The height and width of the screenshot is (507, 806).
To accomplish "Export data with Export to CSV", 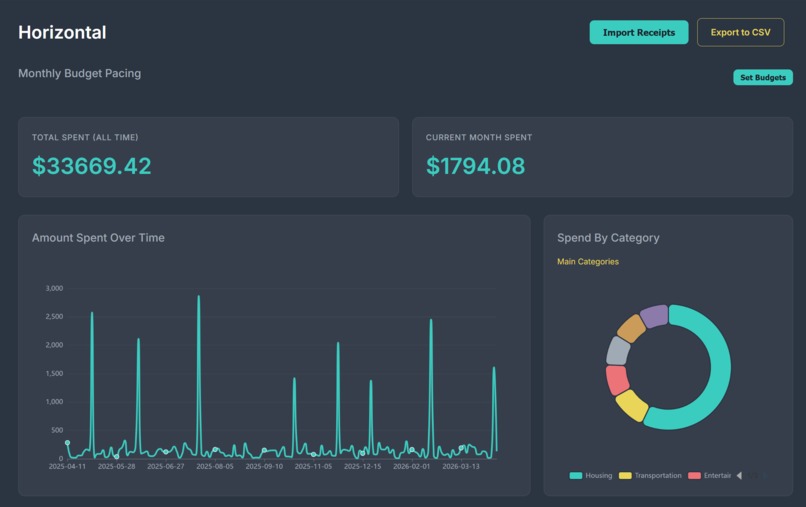I will pyautogui.click(x=740, y=32).
